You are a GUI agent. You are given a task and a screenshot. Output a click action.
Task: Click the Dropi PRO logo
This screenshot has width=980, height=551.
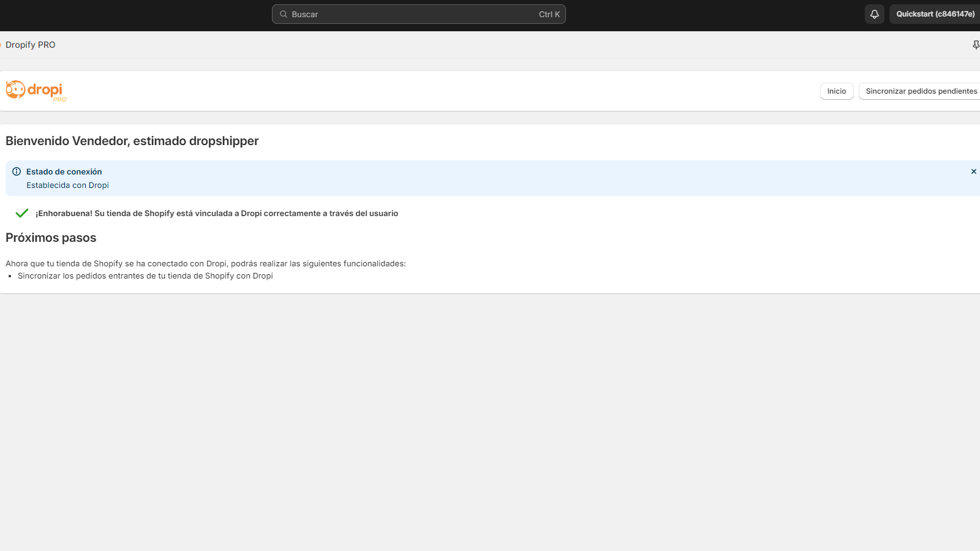(x=36, y=91)
